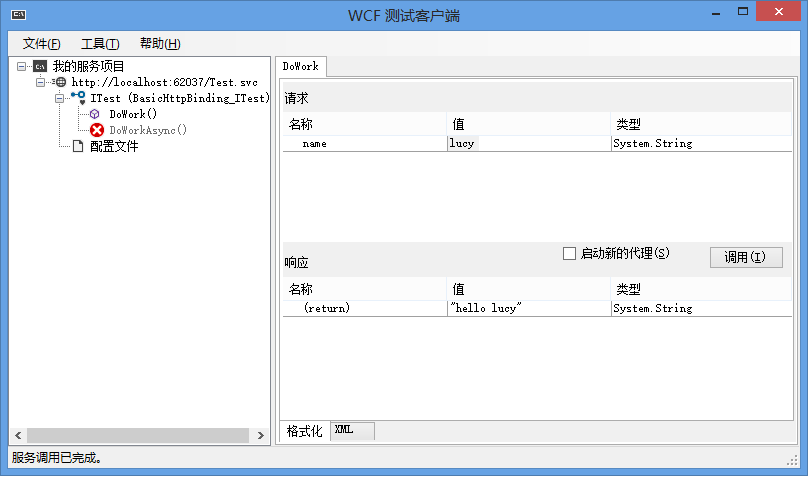Select the ITest contract endpoint icon
The image size is (808, 478).
78,98
